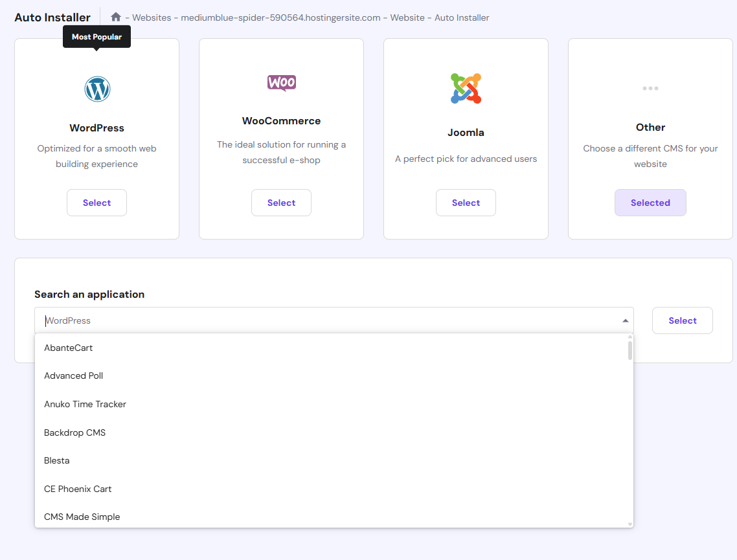Click the Joomla card title

coord(466,133)
